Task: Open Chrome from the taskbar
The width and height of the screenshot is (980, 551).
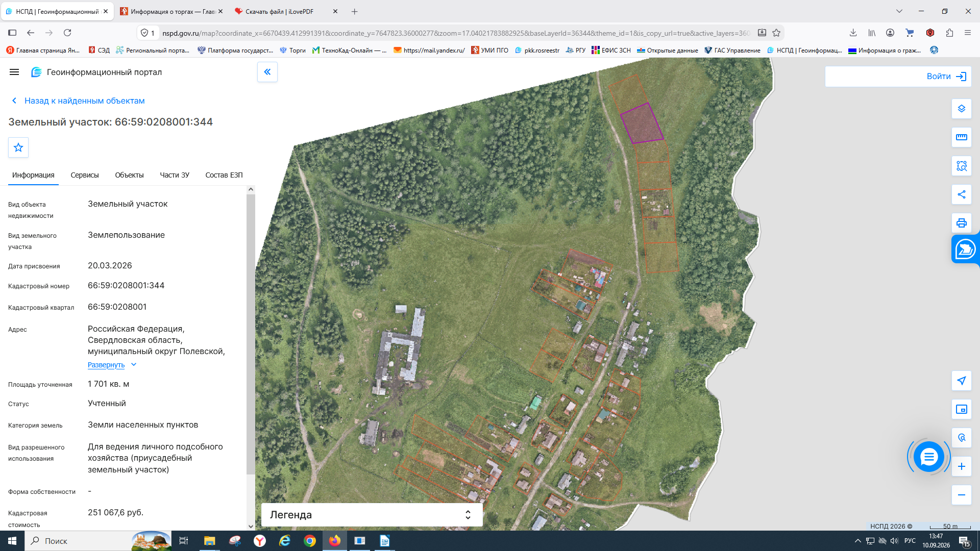Action: (x=310, y=541)
